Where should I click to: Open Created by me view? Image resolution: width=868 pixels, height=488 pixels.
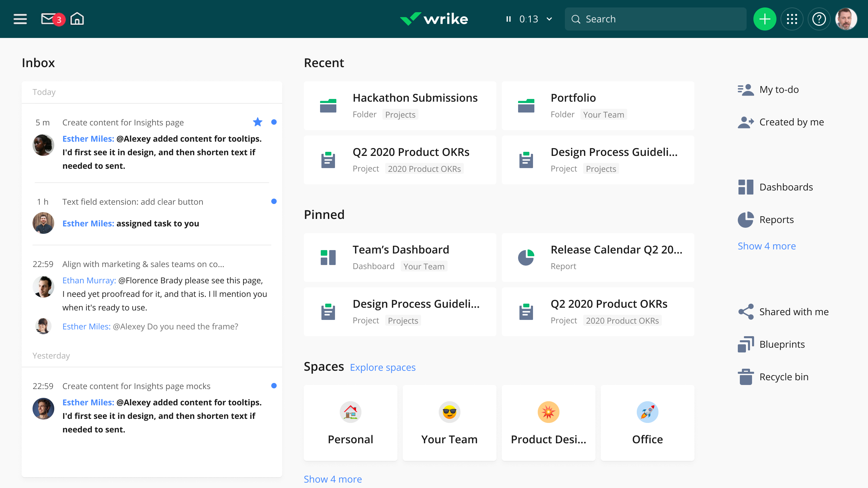[x=792, y=122]
